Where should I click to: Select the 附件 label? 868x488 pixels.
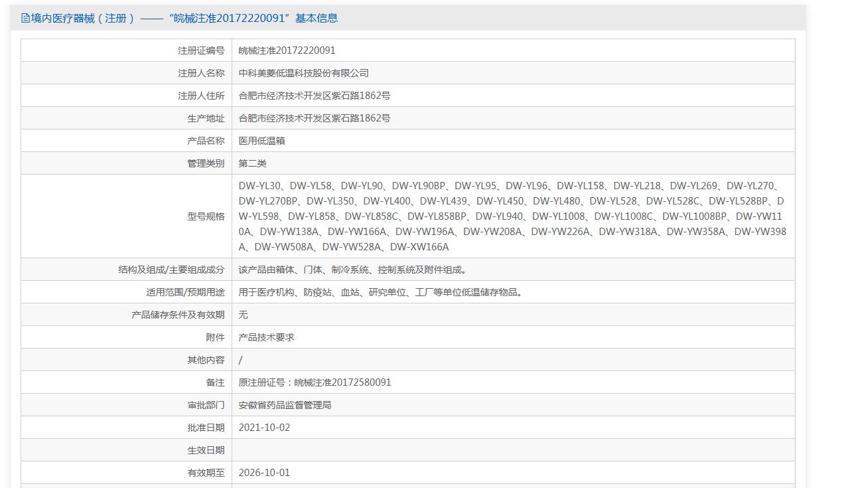(215, 337)
